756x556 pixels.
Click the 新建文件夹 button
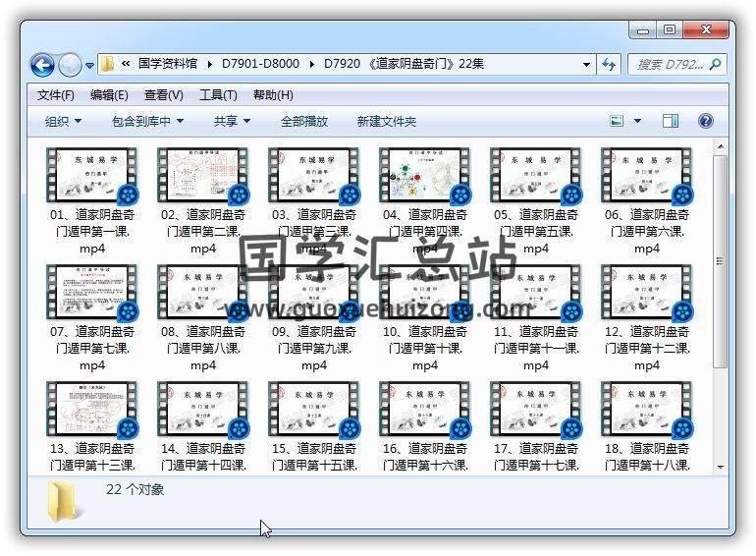coord(387,122)
